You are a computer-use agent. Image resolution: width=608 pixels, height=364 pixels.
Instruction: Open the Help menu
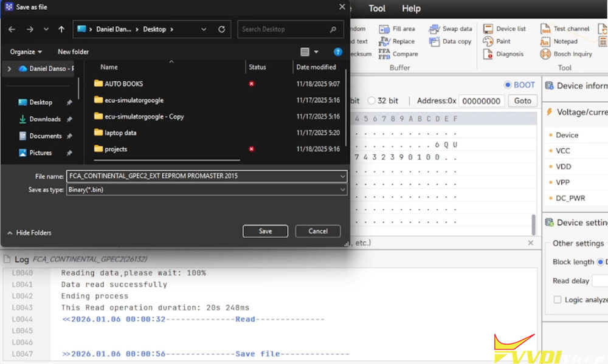click(411, 9)
